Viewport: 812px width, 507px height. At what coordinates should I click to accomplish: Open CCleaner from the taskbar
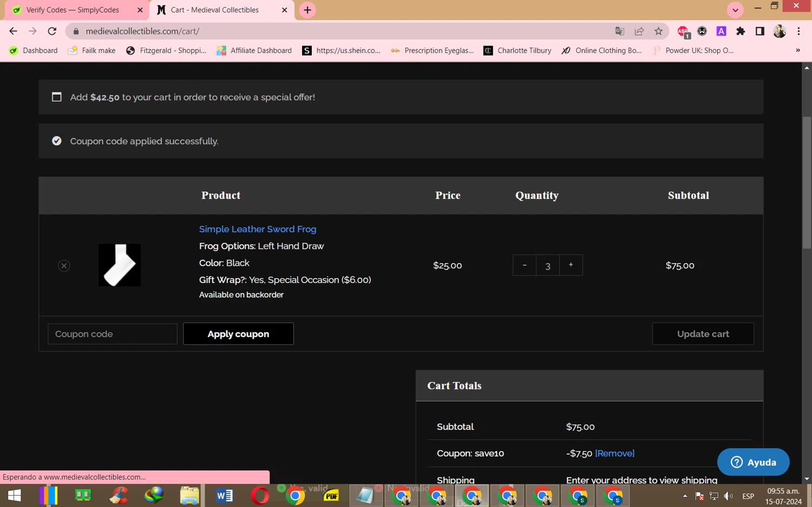point(119,496)
